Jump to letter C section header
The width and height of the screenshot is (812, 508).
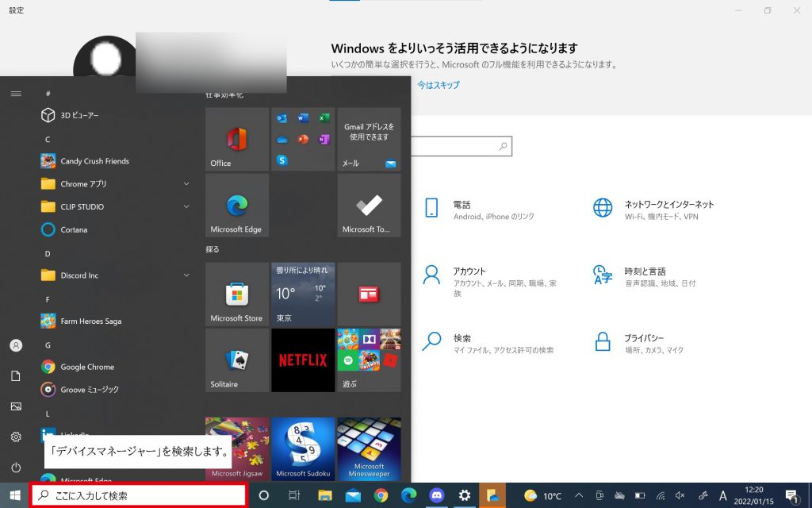[x=48, y=139]
